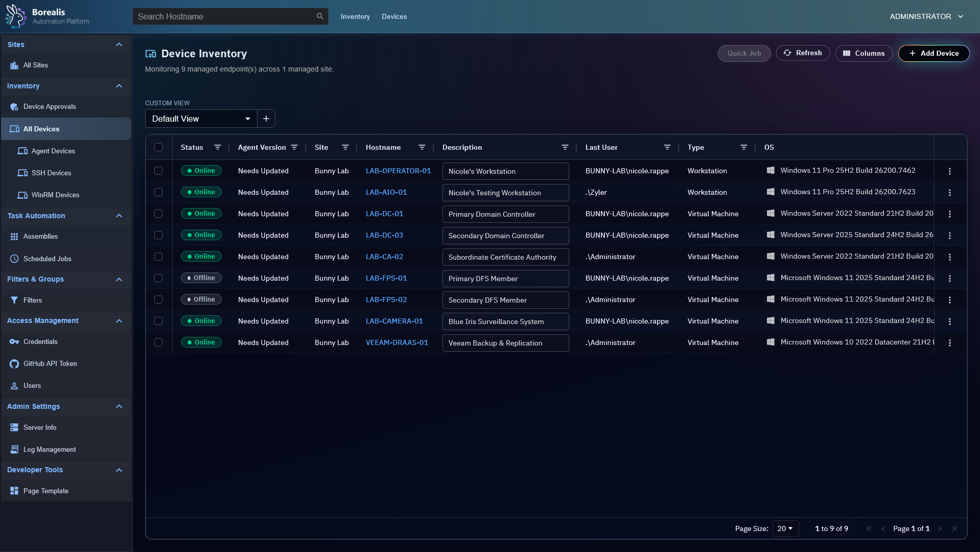This screenshot has height=552, width=980.
Task: Open the Hostname column filter icon
Action: [422, 147]
